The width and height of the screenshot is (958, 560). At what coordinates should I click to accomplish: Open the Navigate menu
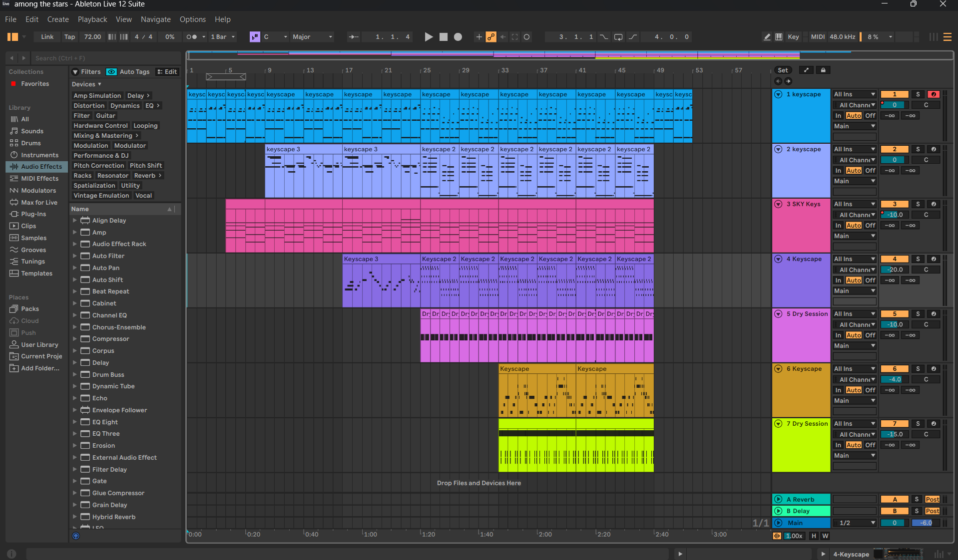click(156, 19)
